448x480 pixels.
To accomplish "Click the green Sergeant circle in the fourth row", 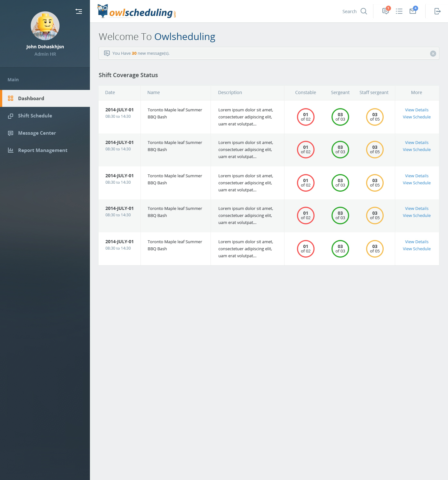I will (x=340, y=215).
